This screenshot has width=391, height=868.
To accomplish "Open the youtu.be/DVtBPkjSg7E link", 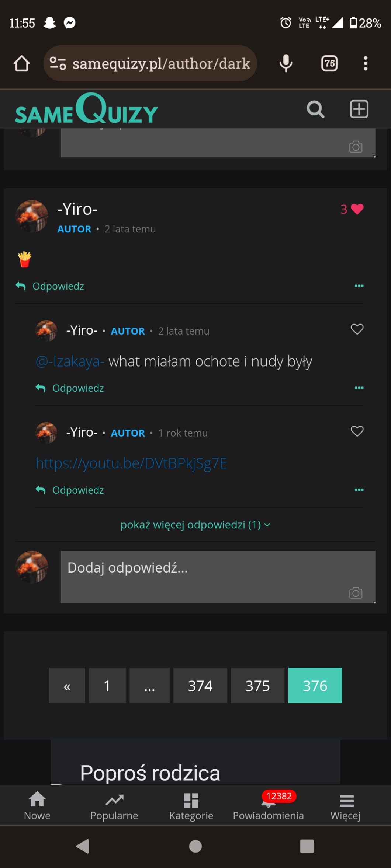I will tap(131, 463).
